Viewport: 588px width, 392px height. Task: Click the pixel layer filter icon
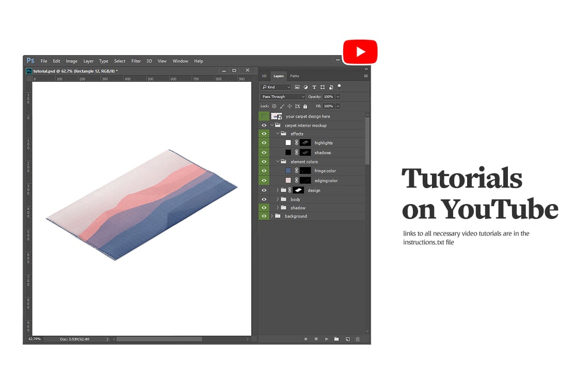[297, 87]
